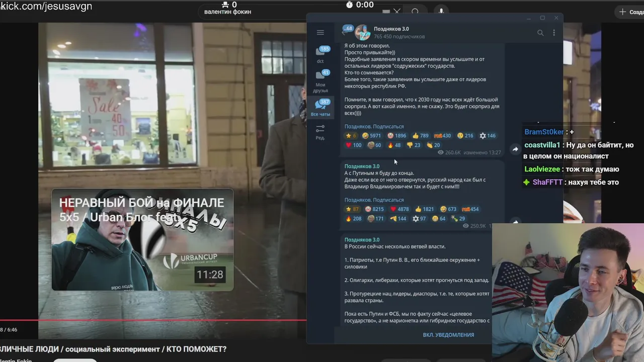Viewport: 644px width, 362px height.
Task: Forward the 2030 surprise post via share arrow
Action: pyautogui.click(x=515, y=149)
